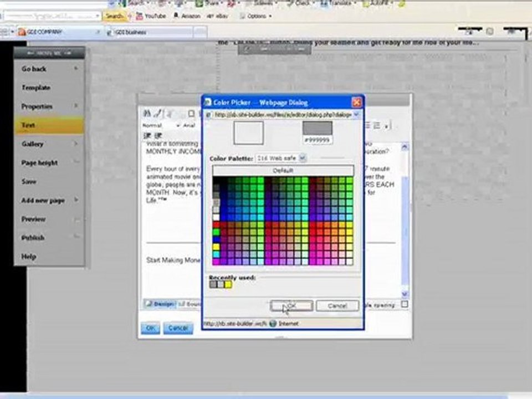Viewport: 532px width, 399px height.
Task: Switch to the GDI COMPANY browser tab
Action: [x=59, y=32]
